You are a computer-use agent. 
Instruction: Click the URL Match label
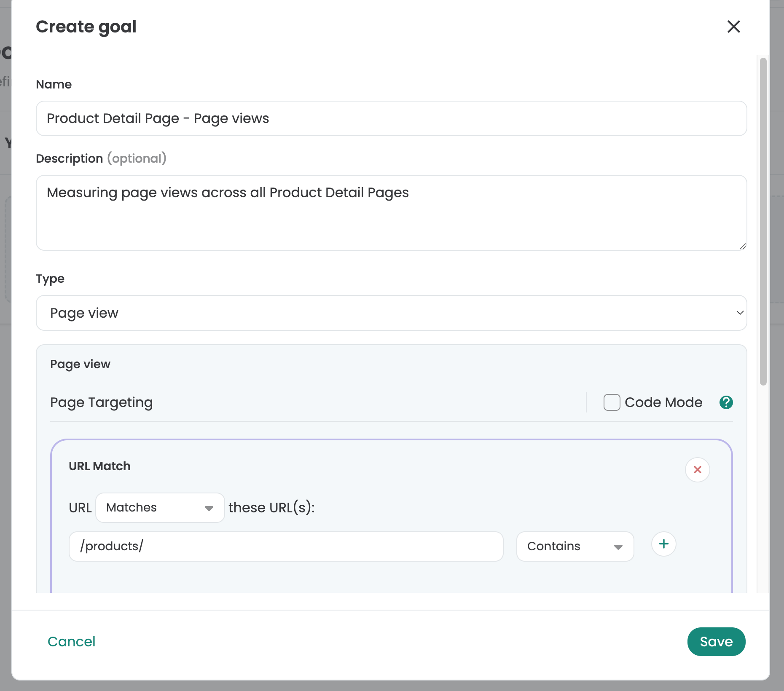tap(99, 466)
